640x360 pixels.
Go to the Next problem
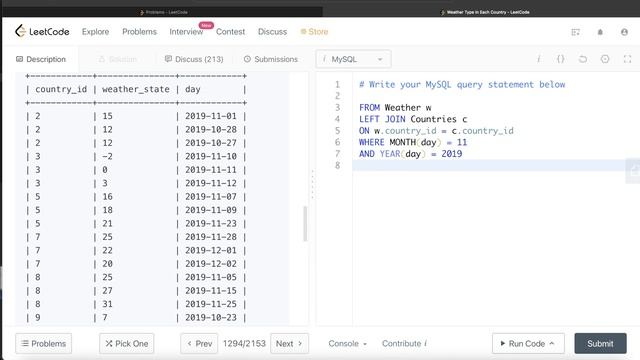click(289, 344)
